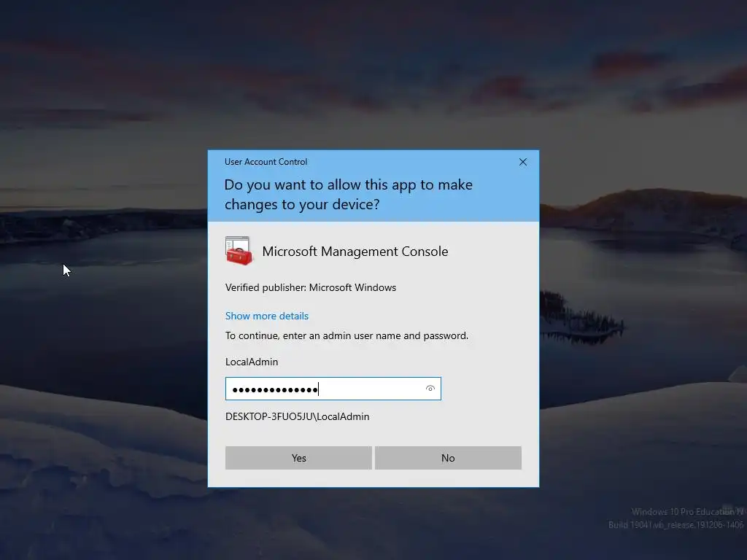Click the Microsoft Management Console app name
The width and height of the screenshot is (747, 560).
[355, 252]
